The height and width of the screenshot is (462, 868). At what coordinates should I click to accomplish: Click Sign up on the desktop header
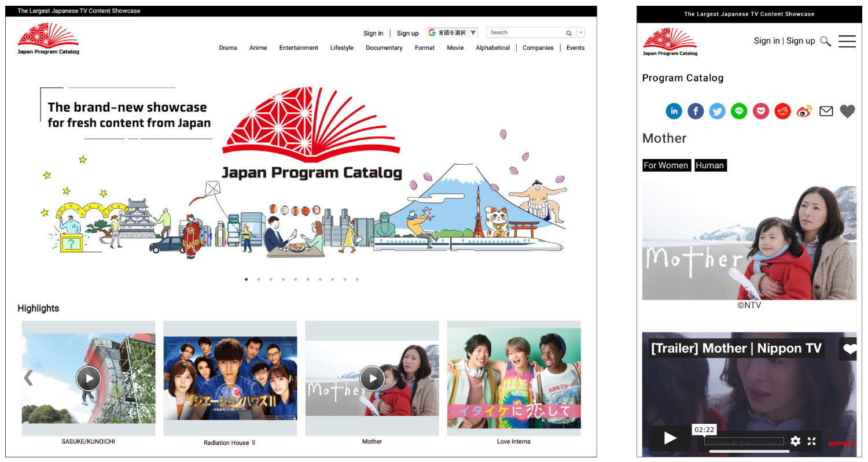pyautogui.click(x=407, y=34)
